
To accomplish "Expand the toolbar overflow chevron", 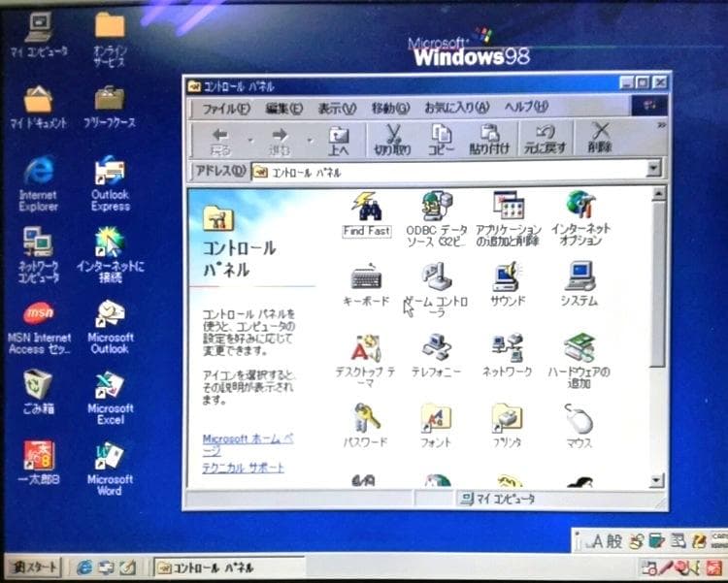I will click(661, 125).
